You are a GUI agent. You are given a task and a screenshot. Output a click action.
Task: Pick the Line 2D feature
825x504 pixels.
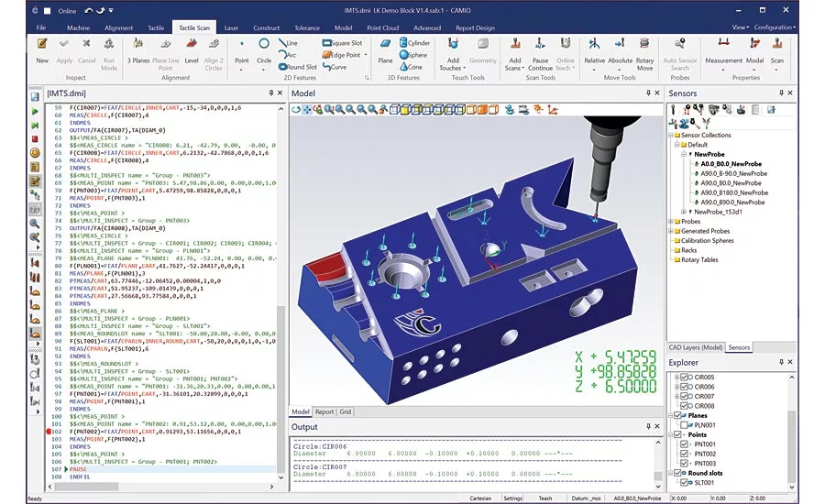(x=289, y=43)
